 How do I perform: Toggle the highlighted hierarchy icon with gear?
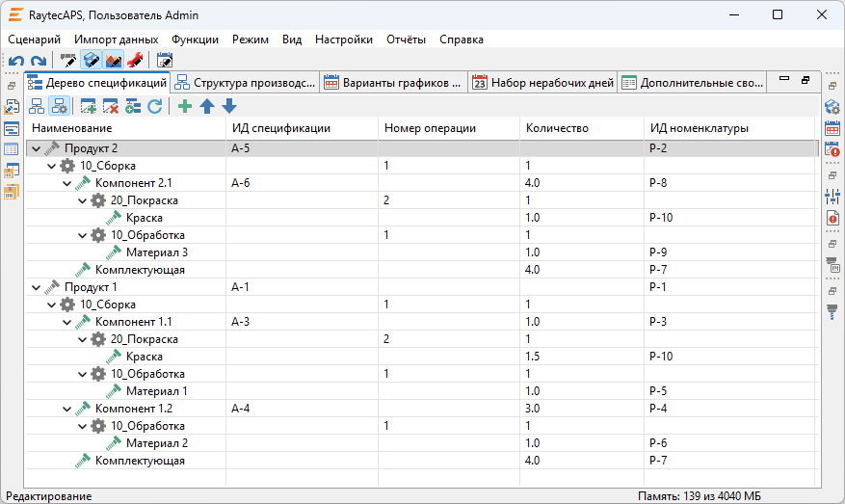click(x=60, y=106)
